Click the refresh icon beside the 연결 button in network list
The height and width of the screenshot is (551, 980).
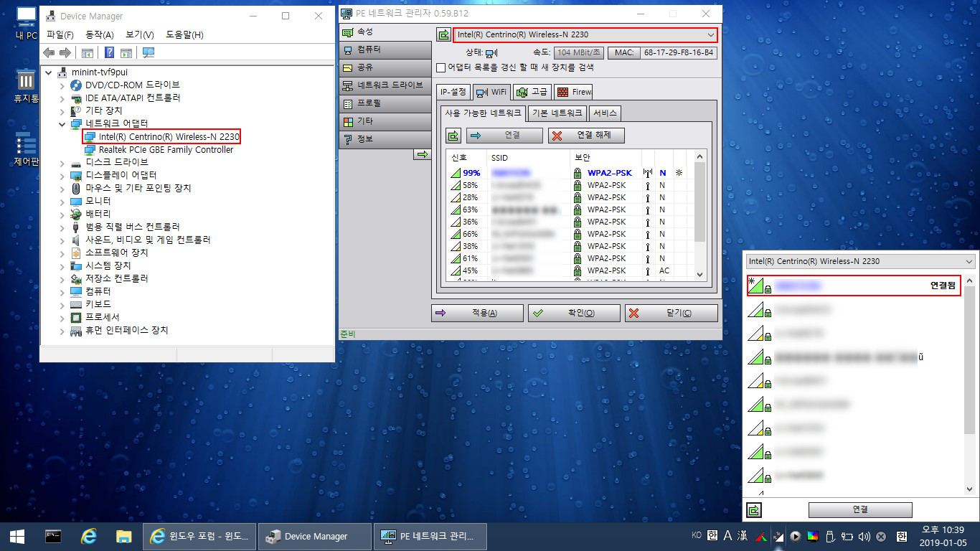tap(453, 135)
